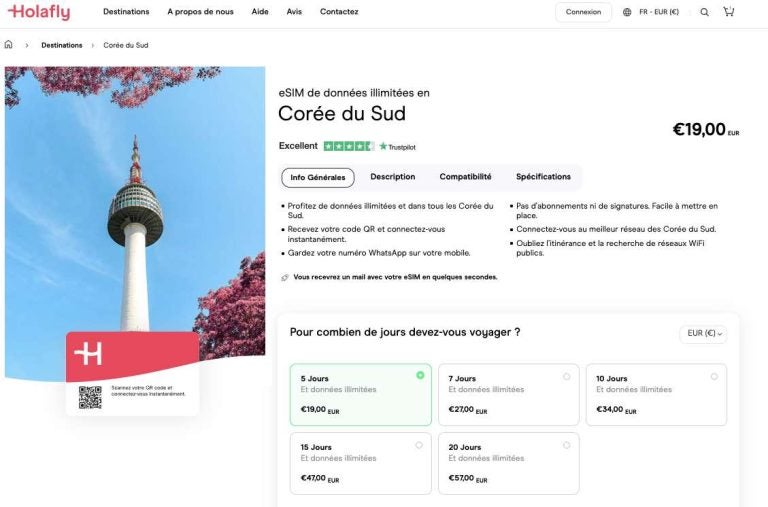The image size is (768, 507).
Task: Select the 5 Jours plan radio
Action: 420,375
